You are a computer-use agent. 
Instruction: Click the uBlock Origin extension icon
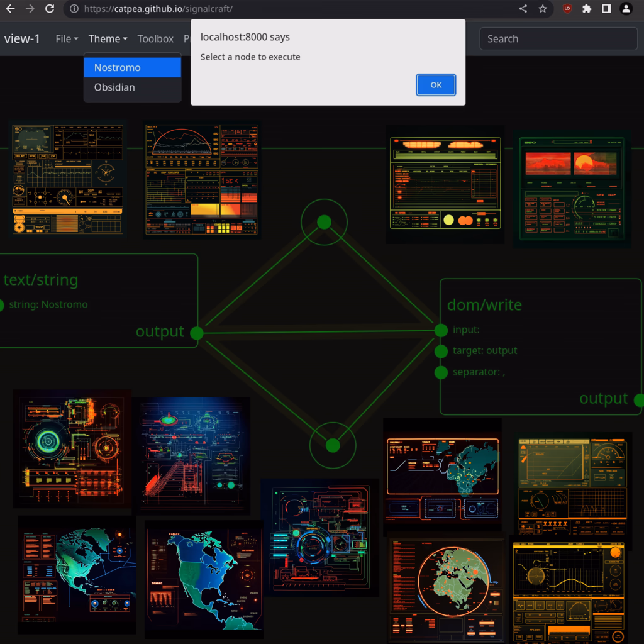tap(567, 9)
